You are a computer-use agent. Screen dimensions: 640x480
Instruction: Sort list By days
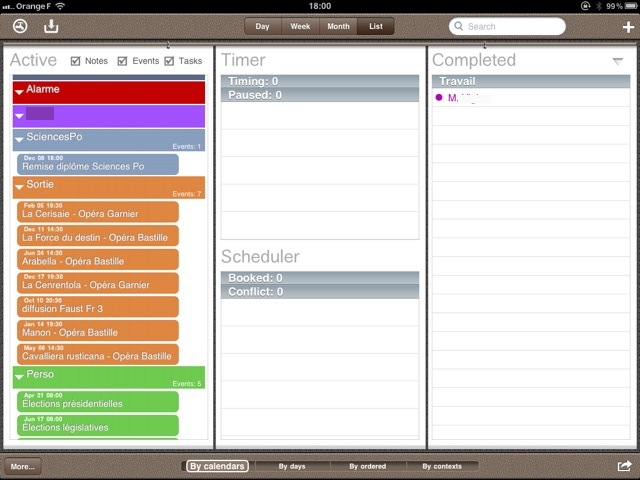pyautogui.click(x=292, y=466)
